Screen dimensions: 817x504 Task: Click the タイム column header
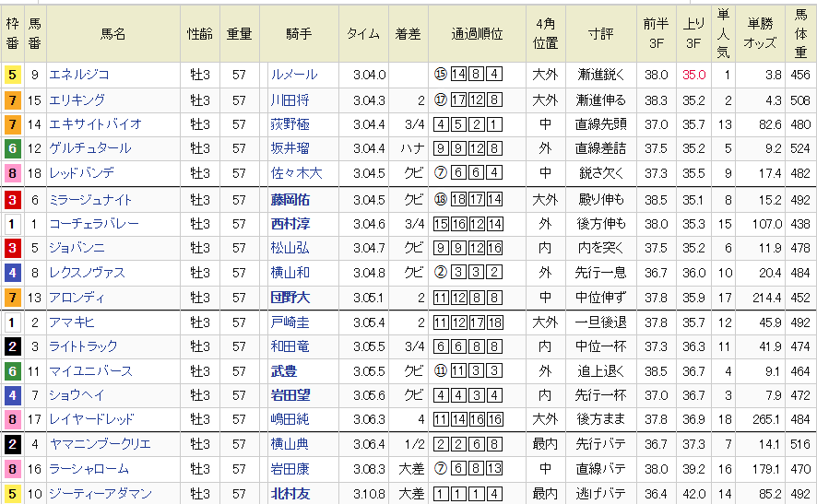tap(362, 34)
